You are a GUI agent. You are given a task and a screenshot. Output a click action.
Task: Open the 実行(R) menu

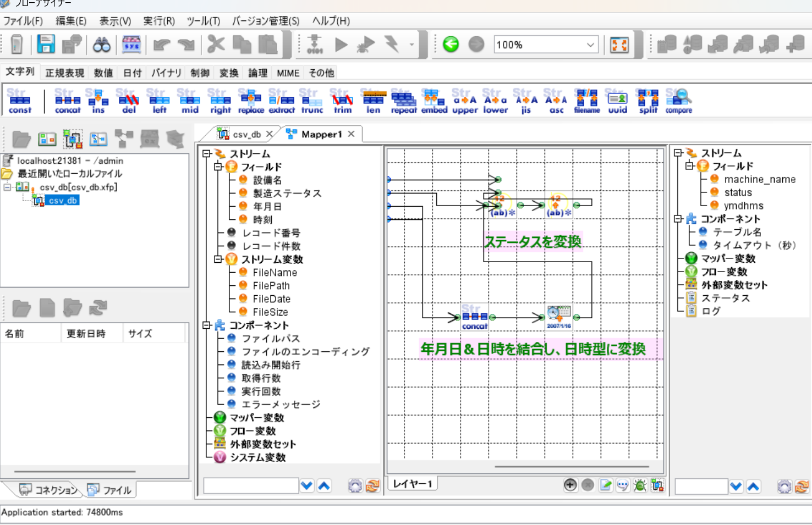[x=158, y=21]
